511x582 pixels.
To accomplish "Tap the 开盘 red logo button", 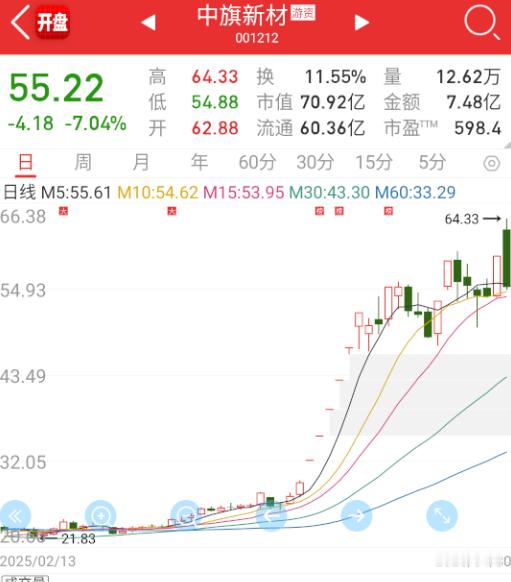I will (x=52, y=22).
